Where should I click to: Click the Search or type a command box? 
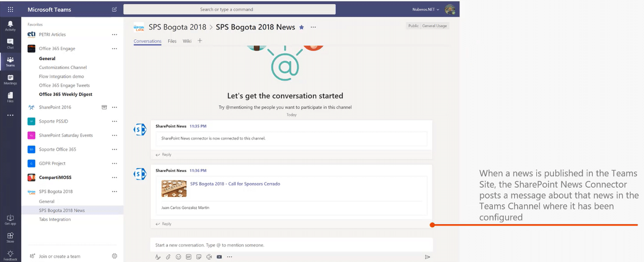click(229, 9)
